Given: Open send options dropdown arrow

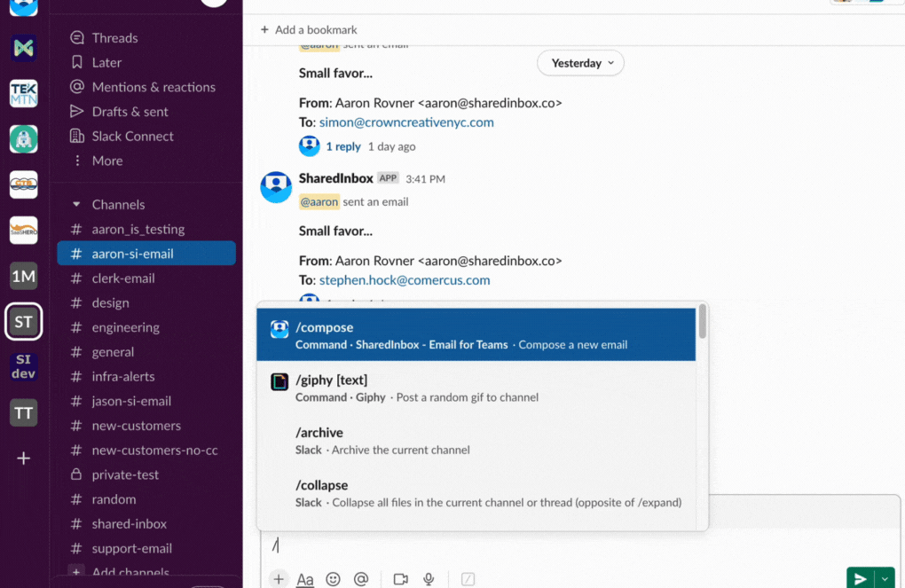Looking at the screenshot, I should point(885,578).
